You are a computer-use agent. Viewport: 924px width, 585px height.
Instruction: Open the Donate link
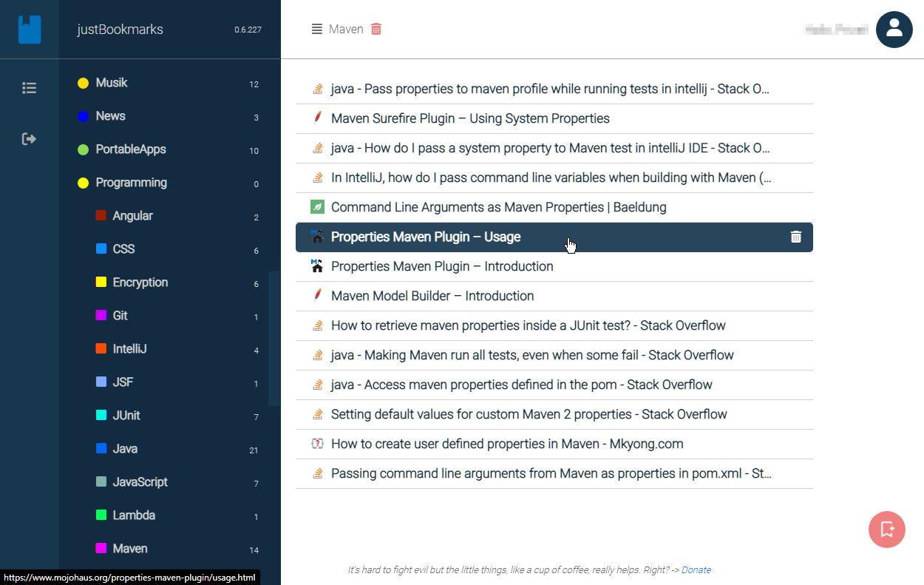click(x=696, y=569)
